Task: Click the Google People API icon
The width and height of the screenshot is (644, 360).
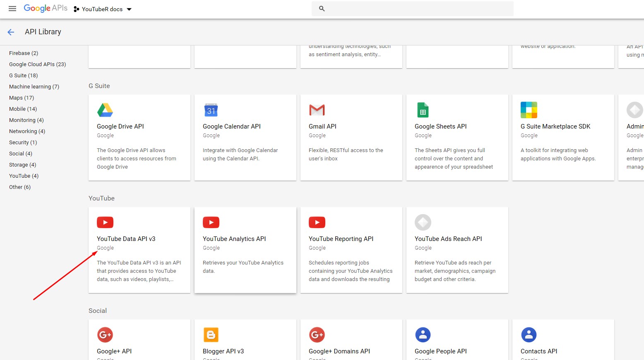Action: (x=423, y=335)
